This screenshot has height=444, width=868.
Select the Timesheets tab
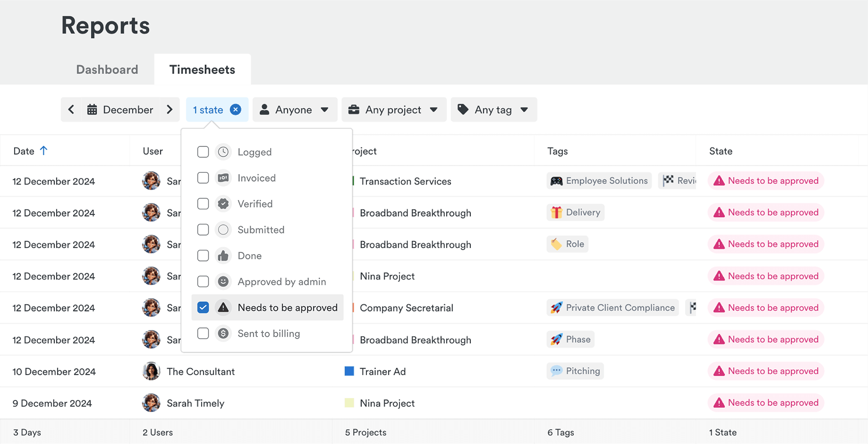coord(202,69)
